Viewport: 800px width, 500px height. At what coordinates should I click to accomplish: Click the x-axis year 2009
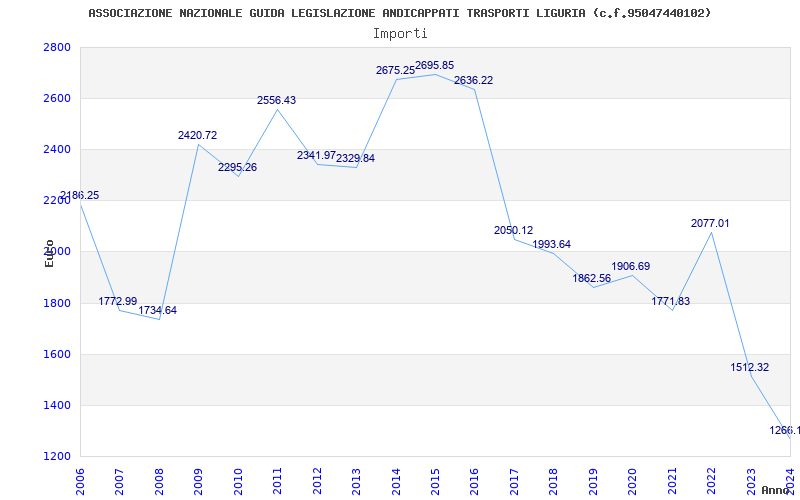198,482
